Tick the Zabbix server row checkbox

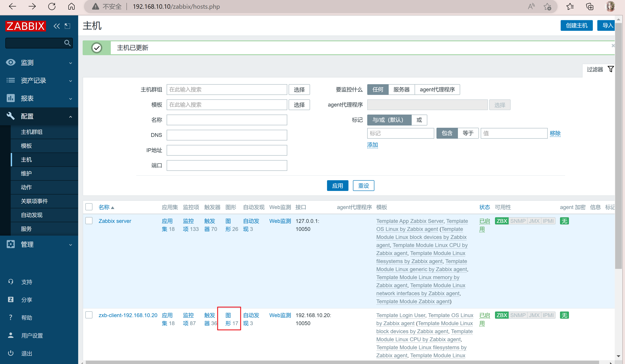89,221
